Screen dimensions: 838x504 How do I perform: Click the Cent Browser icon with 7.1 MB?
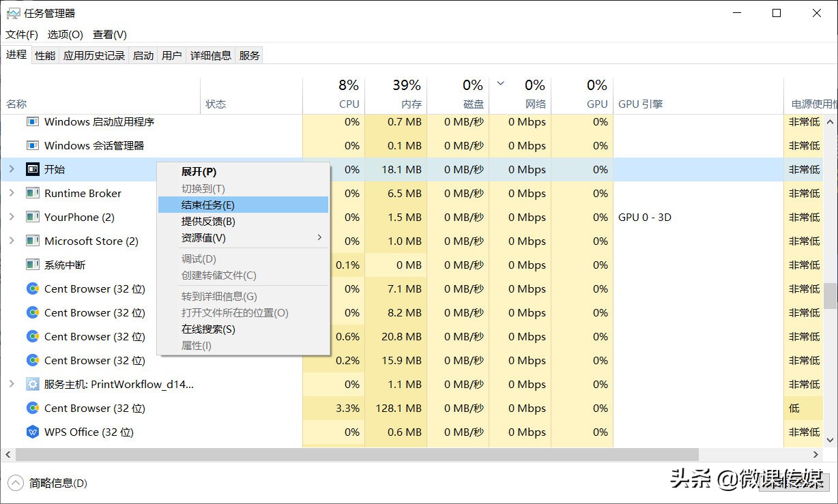point(32,289)
